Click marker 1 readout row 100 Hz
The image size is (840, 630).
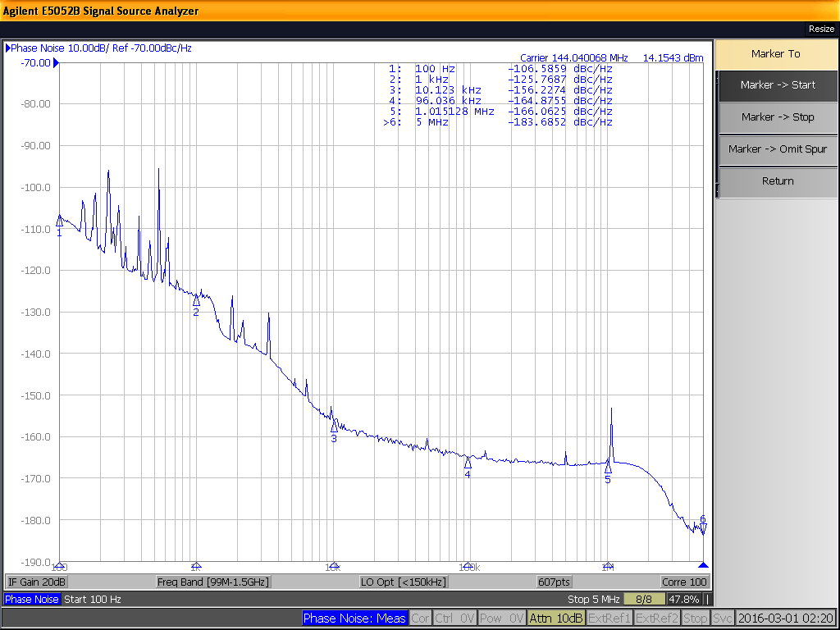[501, 69]
